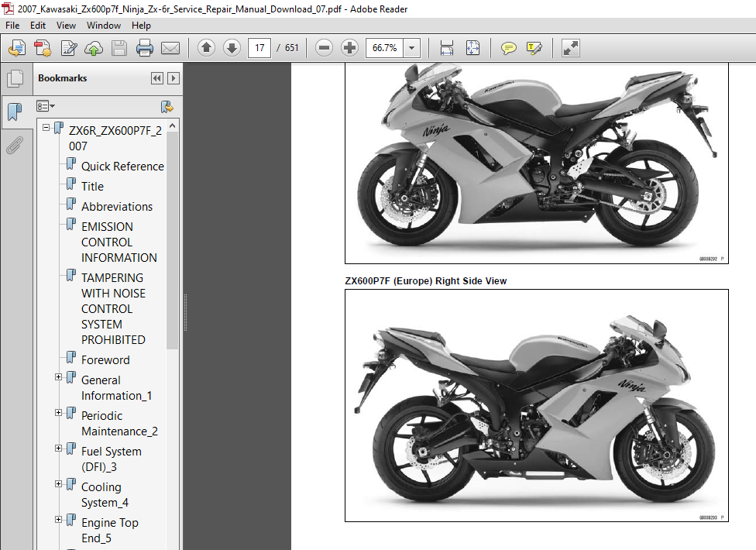The width and height of the screenshot is (756, 550).
Task: Click the upload to cloud icon
Action: coord(94,48)
